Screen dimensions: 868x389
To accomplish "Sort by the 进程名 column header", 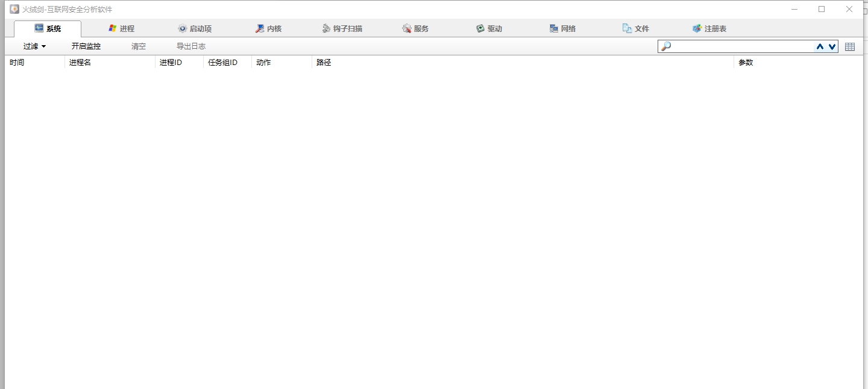I will tap(80, 62).
